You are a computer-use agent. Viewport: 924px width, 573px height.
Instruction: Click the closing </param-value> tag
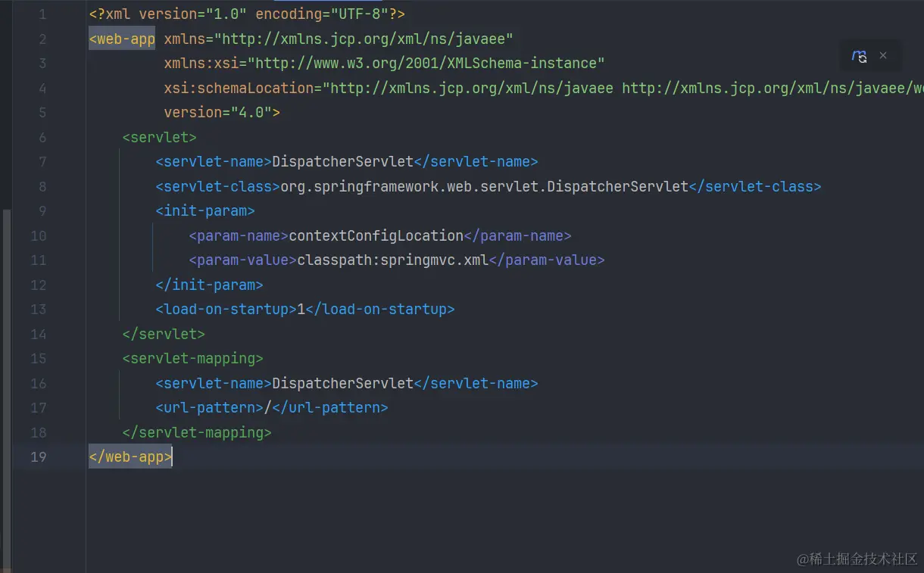point(547,260)
